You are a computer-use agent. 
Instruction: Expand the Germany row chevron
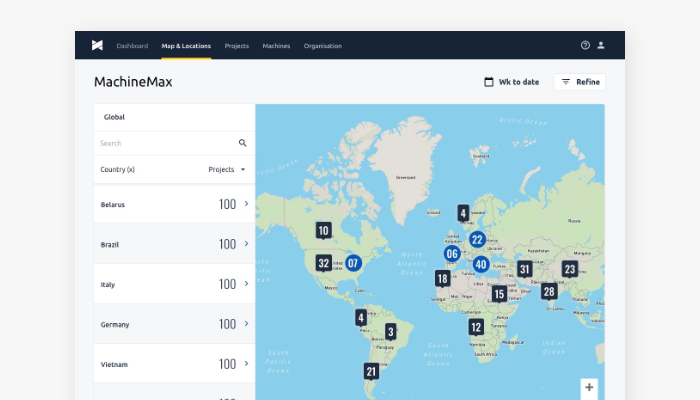tap(246, 324)
